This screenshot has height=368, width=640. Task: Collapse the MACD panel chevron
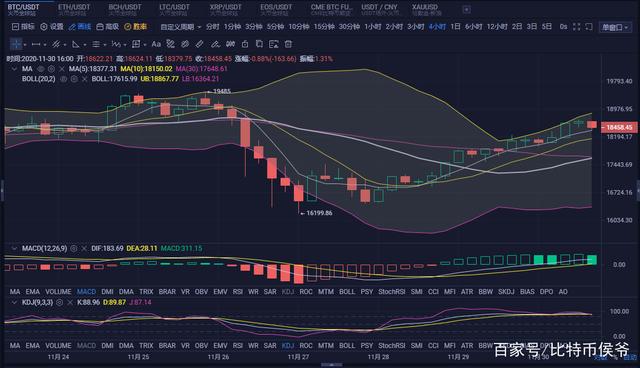(x=14, y=248)
